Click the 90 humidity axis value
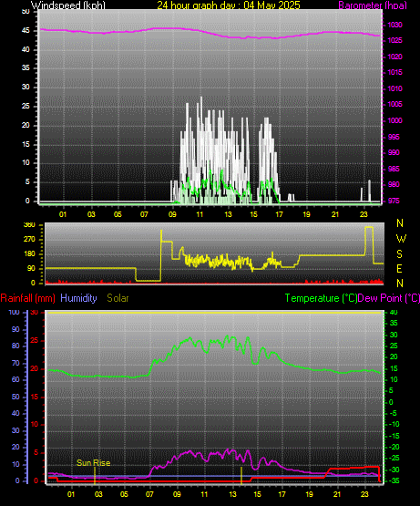 pos(15,329)
